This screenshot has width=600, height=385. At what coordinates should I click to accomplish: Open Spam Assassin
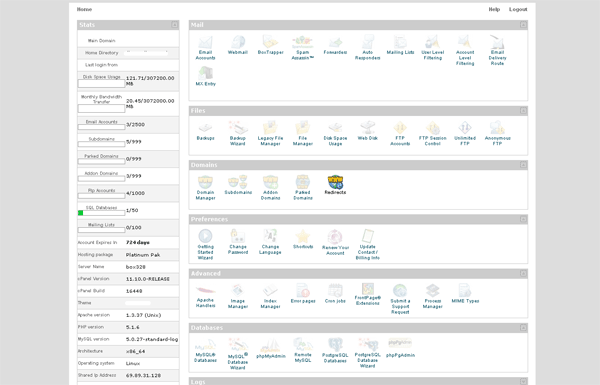click(303, 48)
